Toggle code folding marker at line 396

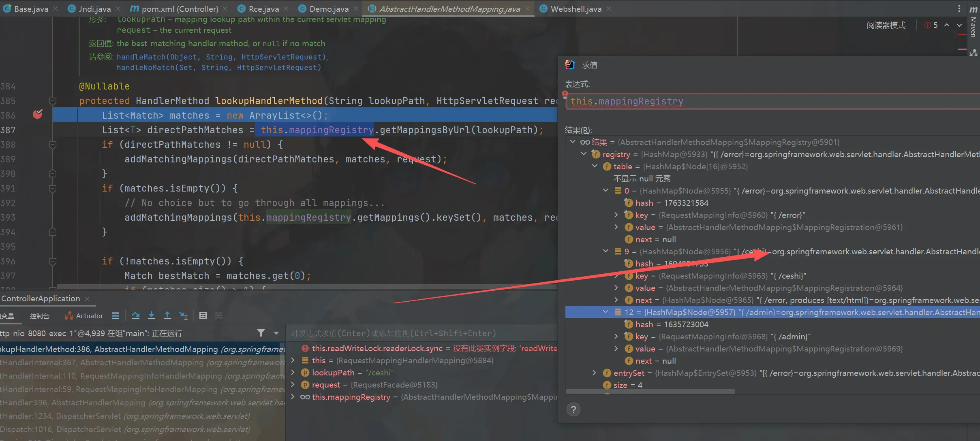pyautogui.click(x=52, y=261)
